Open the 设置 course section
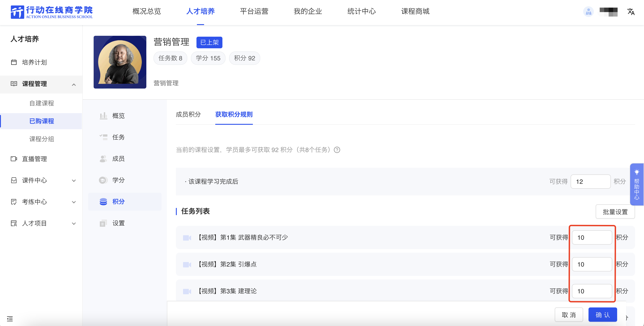Viewport: 644px width, 326px height. tap(118, 223)
